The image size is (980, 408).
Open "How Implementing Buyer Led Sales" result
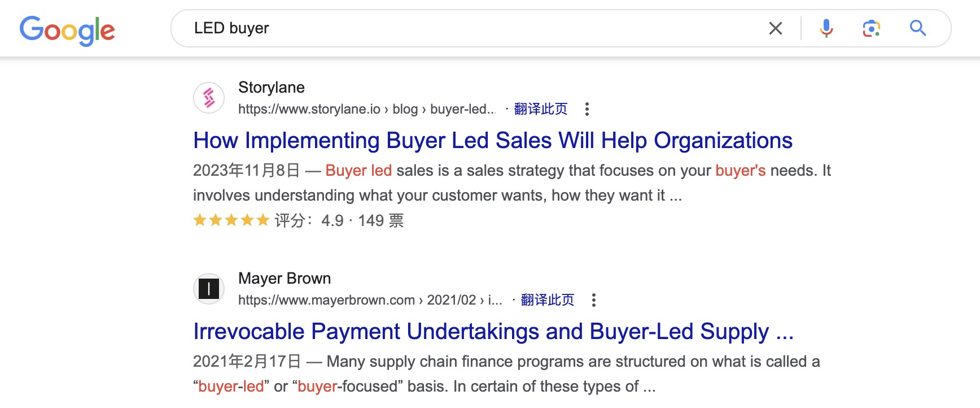[493, 141]
